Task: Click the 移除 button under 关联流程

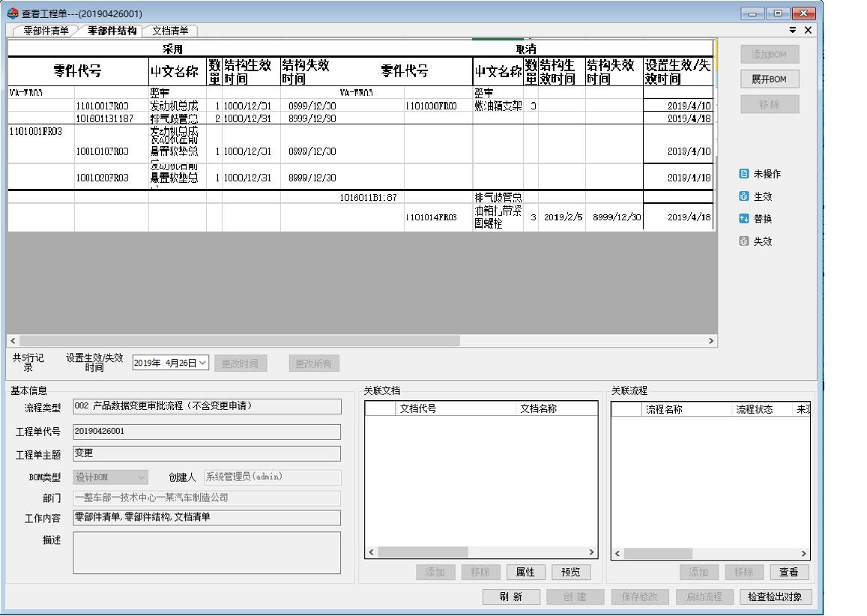Action: pos(743,573)
